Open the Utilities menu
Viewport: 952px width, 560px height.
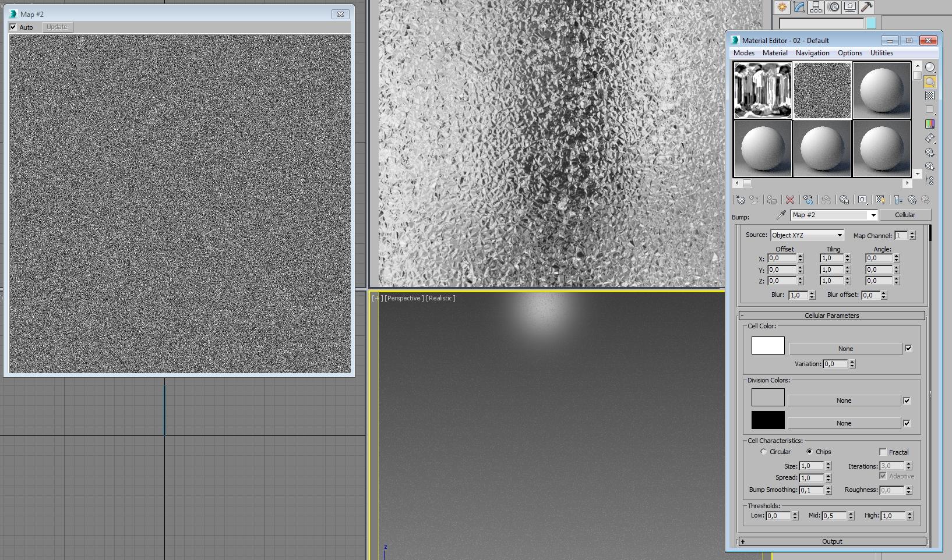[882, 53]
